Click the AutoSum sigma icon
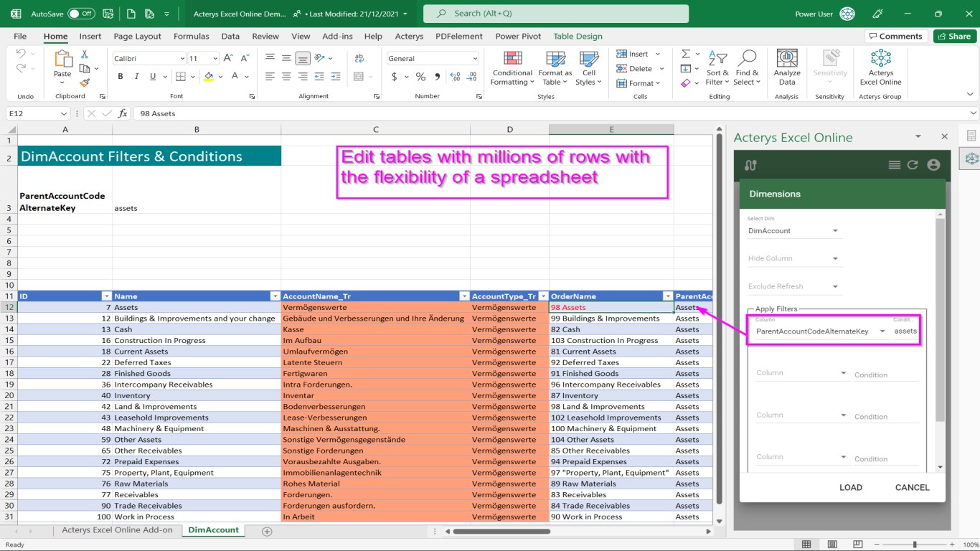980x551 pixels. (686, 54)
